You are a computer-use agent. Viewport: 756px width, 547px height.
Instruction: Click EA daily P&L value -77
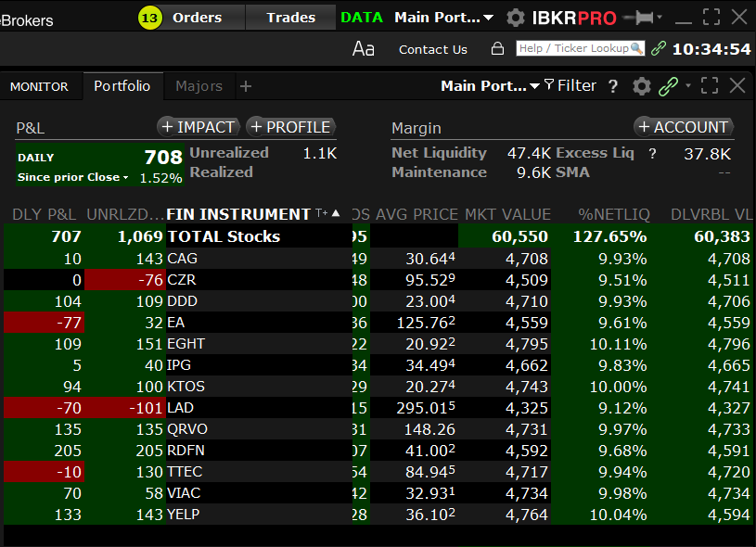point(69,323)
